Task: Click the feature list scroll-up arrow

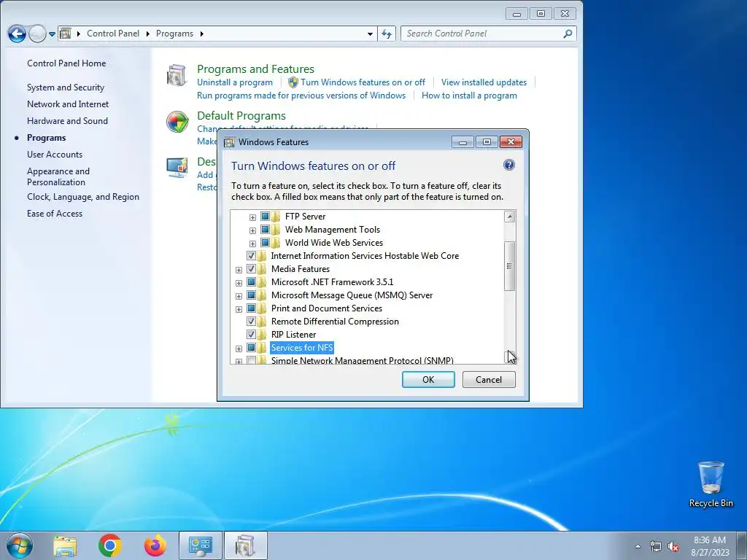Action: click(x=509, y=217)
